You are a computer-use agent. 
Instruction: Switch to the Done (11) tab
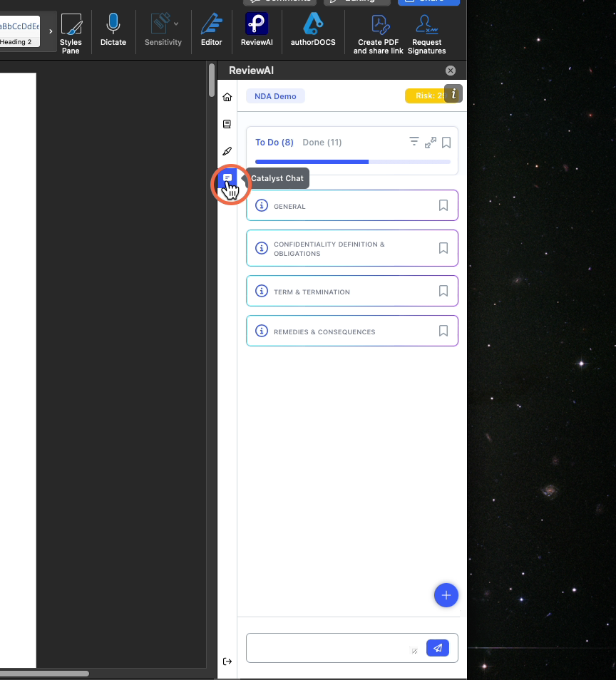tap(322, 143)
